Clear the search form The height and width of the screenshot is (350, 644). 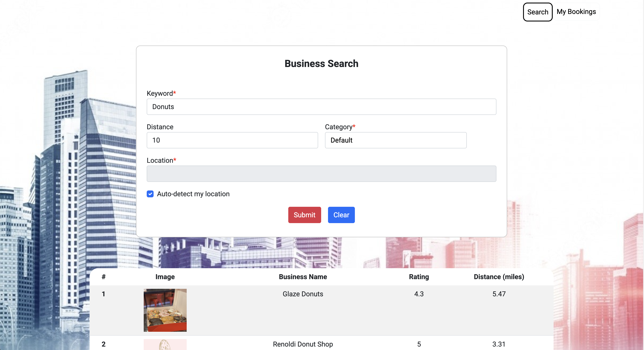[x=341, y=215]
